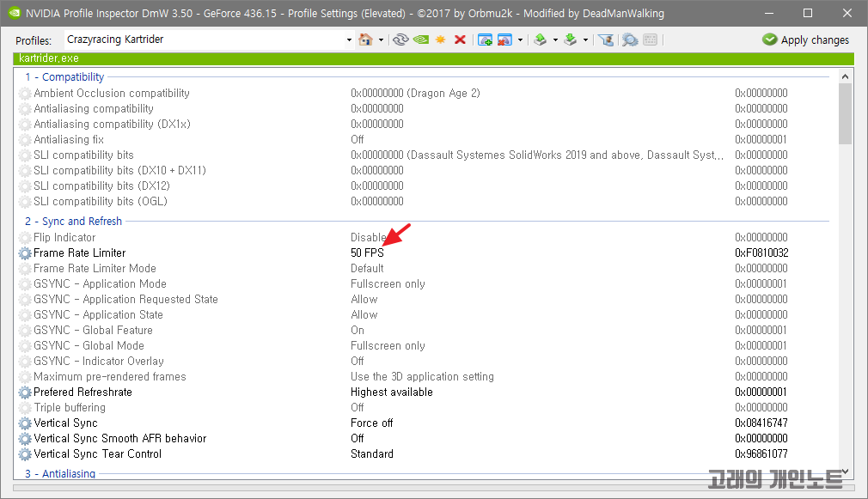The image size is (868, 499).
Task: Collapse the 1 - Compatibility section header
Action: [x=64, y=77]
